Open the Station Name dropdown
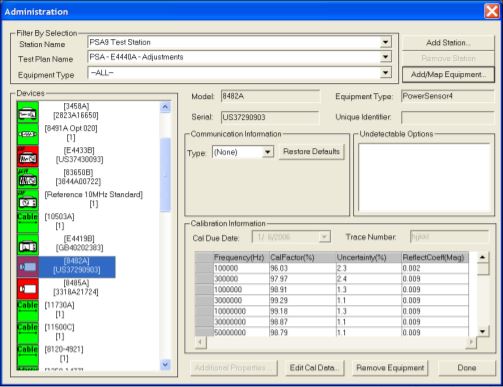This screenshot has height=387, width=503. [385, 42]
